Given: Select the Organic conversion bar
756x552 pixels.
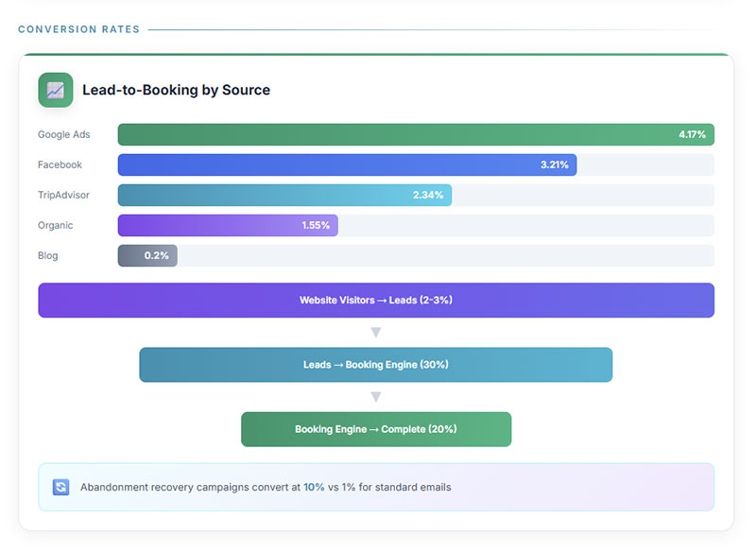Looking at the screenshot, I should [227, 225].
